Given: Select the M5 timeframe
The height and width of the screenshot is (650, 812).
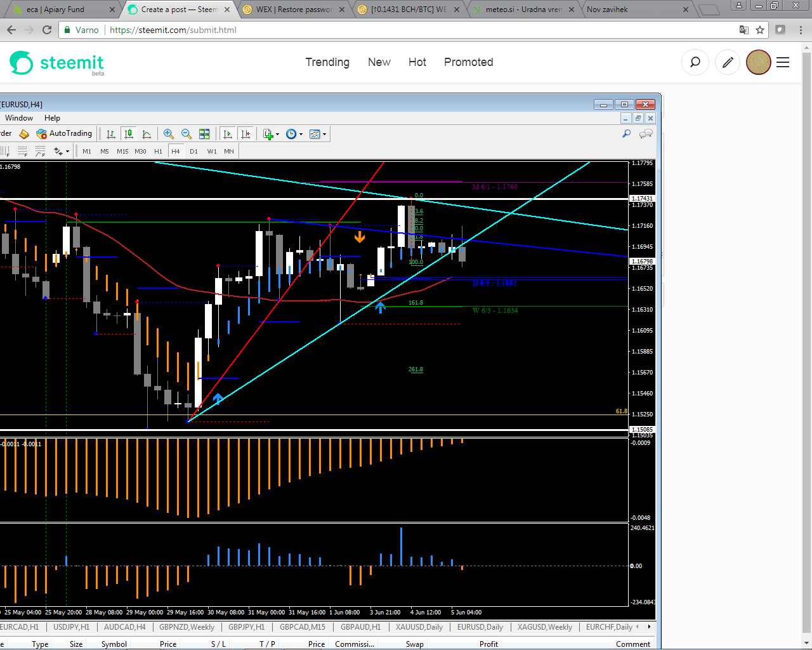Looking at the screenshot, I should click(105, 151).
